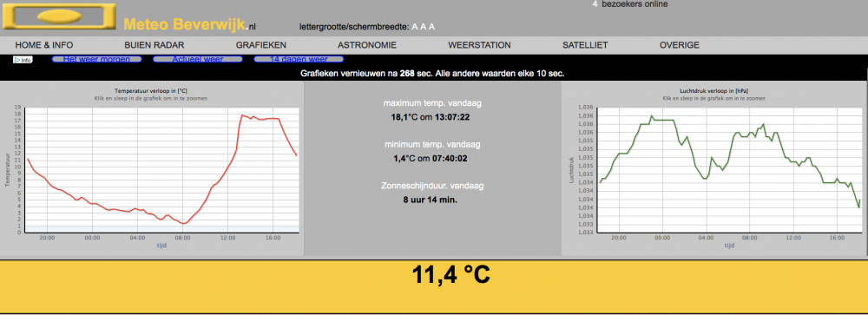Screen dimensions: 868x315
Task: Click the Temperatuur y-axis label
Action: click(x=9, y=171)
